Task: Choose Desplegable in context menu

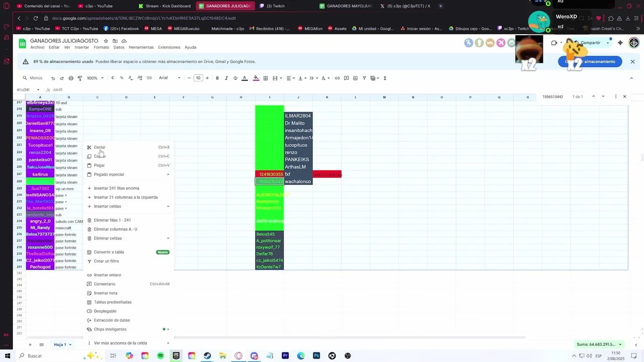Action: coord(128,311)
